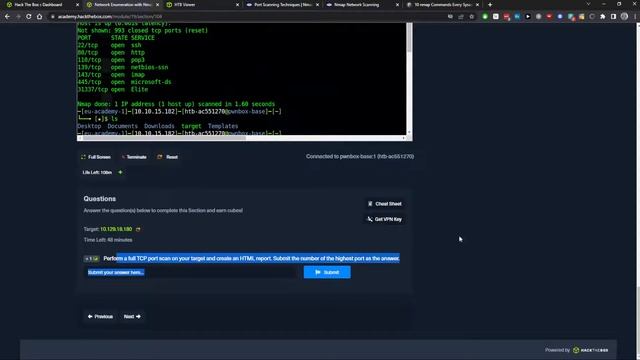Open the Cheat Sheet

coord(384,204)
